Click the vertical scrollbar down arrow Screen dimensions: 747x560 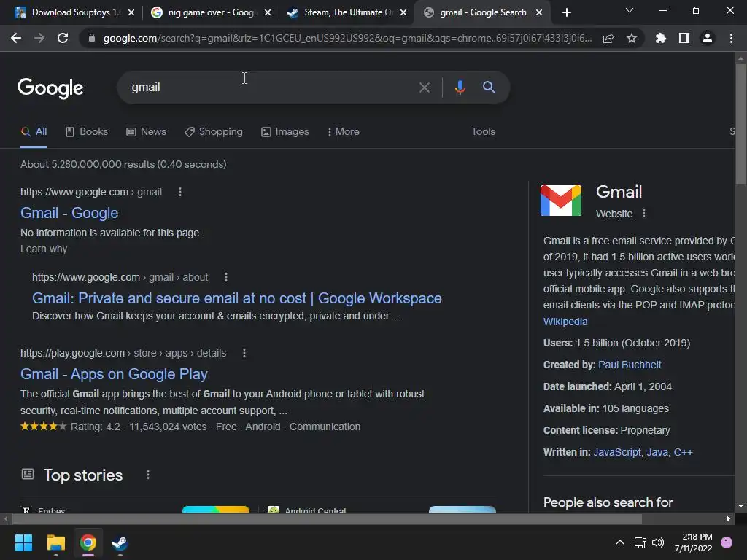[x=740, y=506]
